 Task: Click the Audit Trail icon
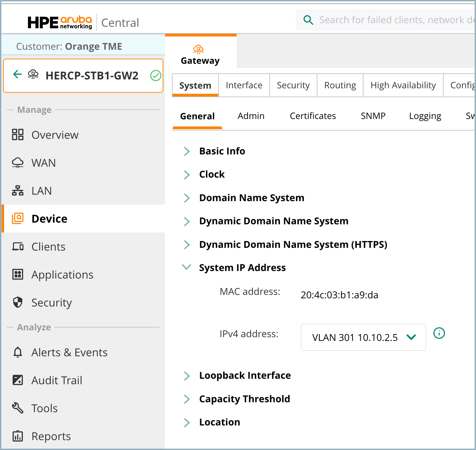[x=18, y=380]
